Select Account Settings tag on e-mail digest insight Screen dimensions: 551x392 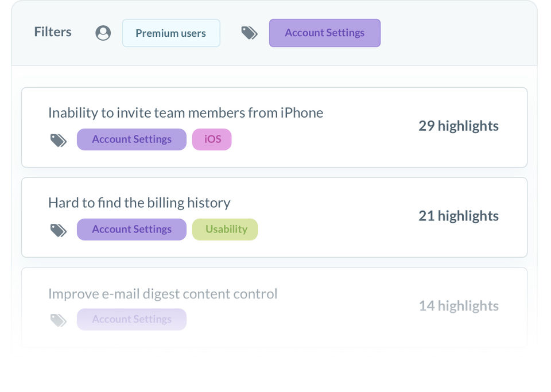point(131,320)
